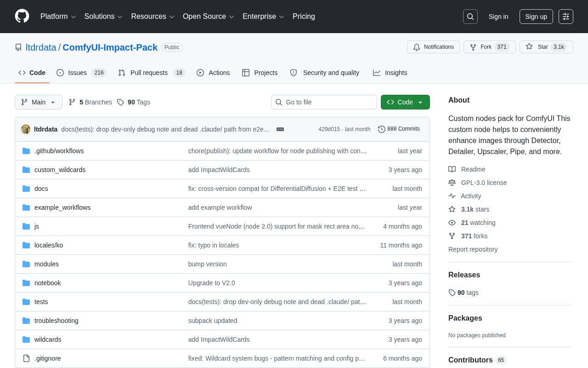588x368 pixels.
Task: Click the scales icon beside GPL-3.0 license
Action: click(452, 183)
